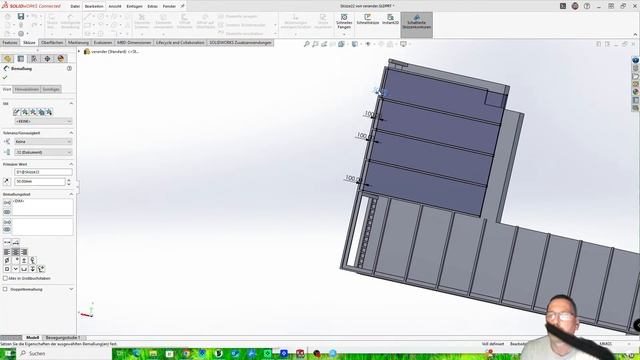
Task: Switch to the Evaluieren tab
Action: click(x=102, y=42)
